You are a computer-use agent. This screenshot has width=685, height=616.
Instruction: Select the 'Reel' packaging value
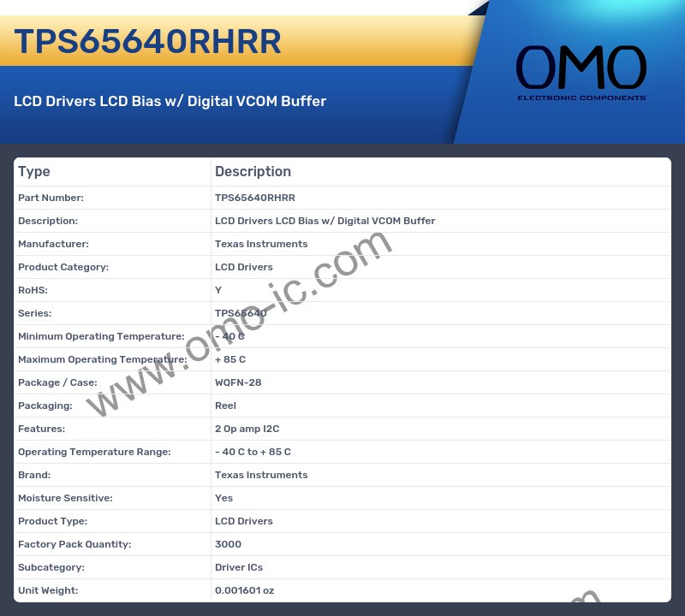pos(225,406)
